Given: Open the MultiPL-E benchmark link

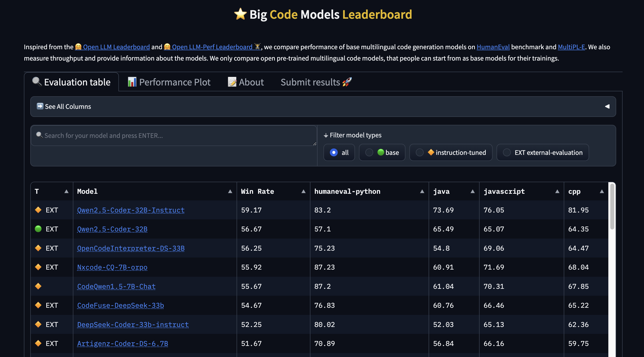Looking at the screenshot, I should coord(571,47).
